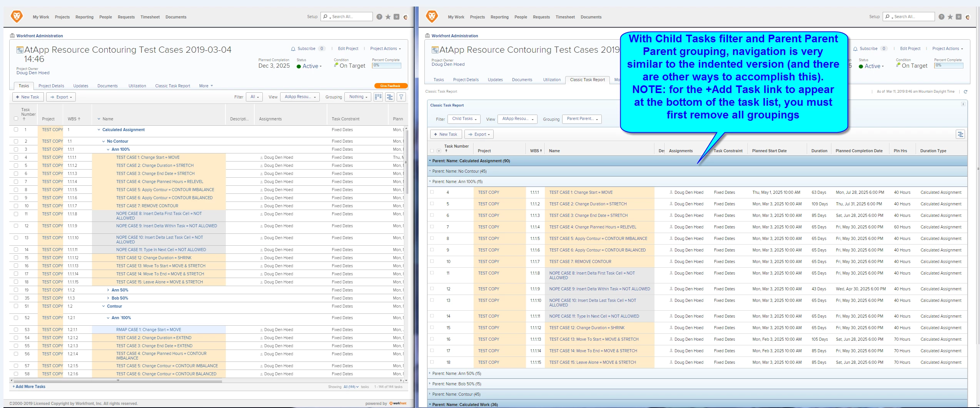Expand the Bob 50% task row
This screenshot has width=980, height=408.
(x=108, y=298)
